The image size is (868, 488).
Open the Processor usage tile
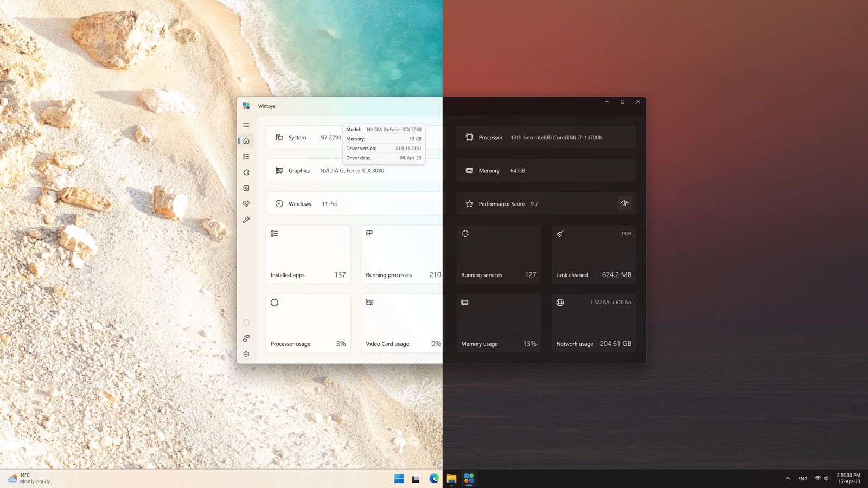(x=308, y=323)
